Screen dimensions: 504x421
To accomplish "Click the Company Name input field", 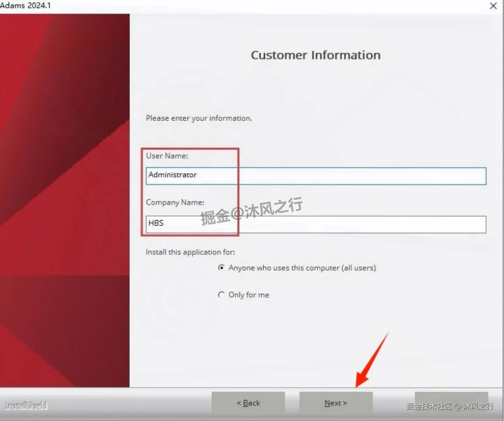I will 316,224.
